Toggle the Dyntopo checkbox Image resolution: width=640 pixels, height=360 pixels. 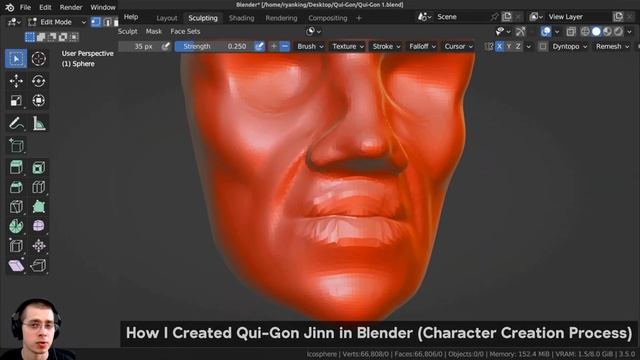point(542,47)
